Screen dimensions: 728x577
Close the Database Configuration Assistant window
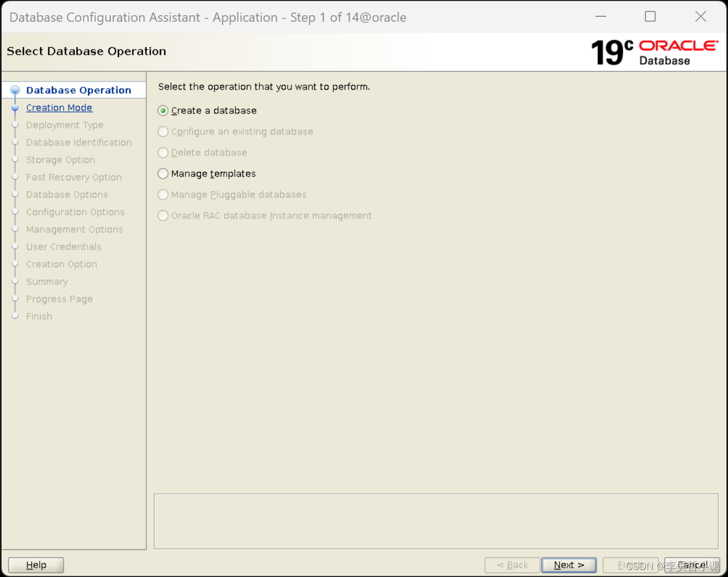click(701, 17)
